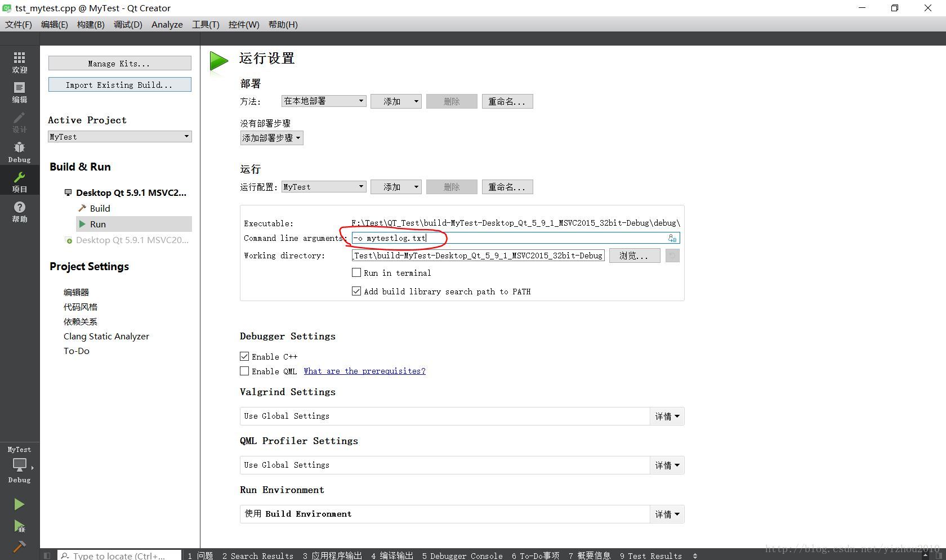Viewport: 946px width, 560px height.
Task: Open the run configuration MyTest dropdown
Action: coord(324,186)
